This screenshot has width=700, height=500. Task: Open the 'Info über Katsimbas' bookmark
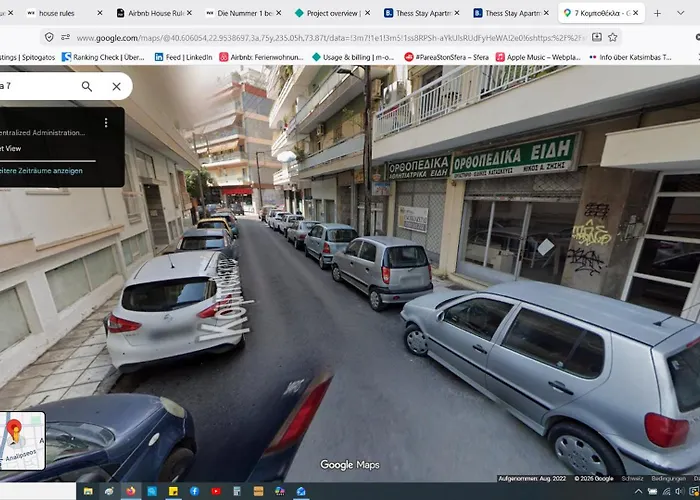(630, 57)
